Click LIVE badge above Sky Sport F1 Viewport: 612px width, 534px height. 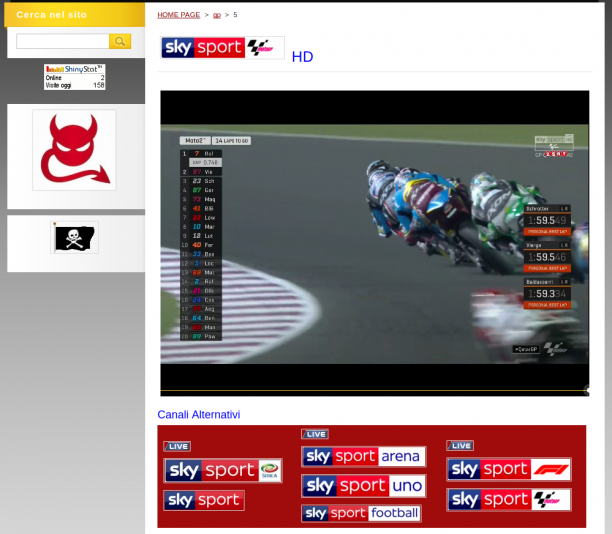coord(460,445)
